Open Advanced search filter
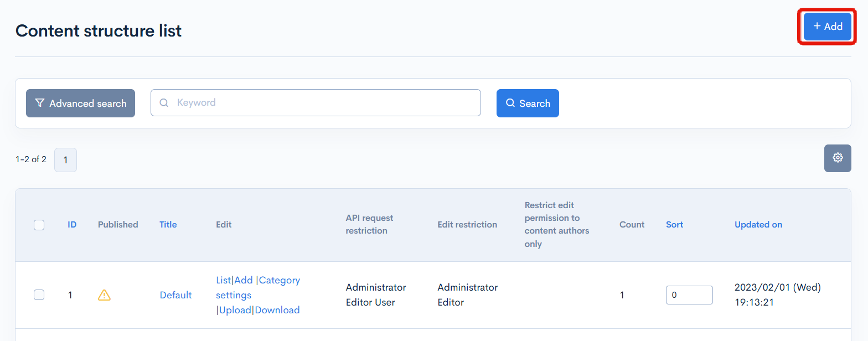This screenshot has width=868, height=341. [80, 103]
